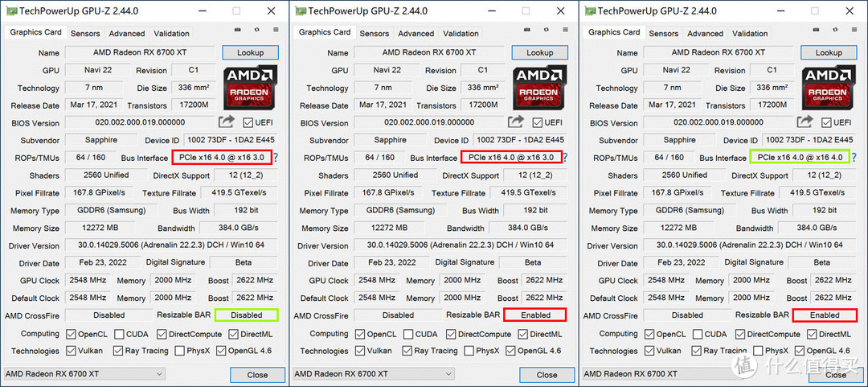Toggle the OpenCL checkbox in right GPU-Z window
Image resolution: width=868 pixels, height=387 pixels.
pyautogui.click(x=649, y=335)
